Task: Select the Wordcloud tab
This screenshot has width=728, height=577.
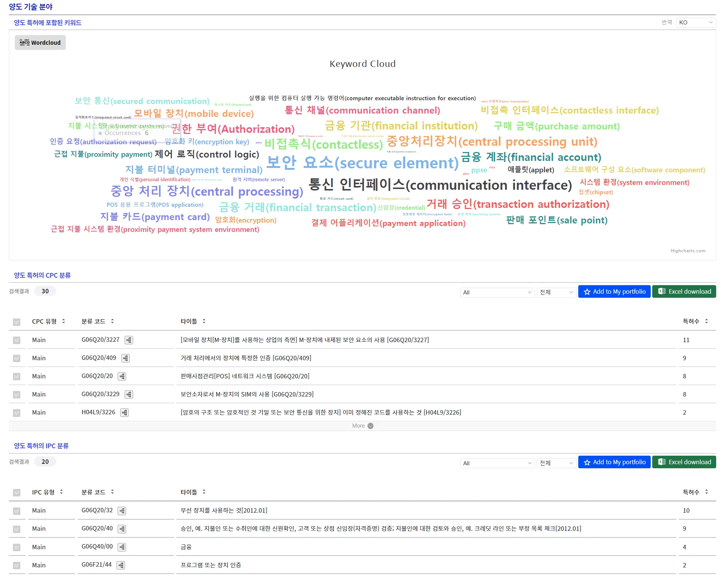Action: point(40,43)
